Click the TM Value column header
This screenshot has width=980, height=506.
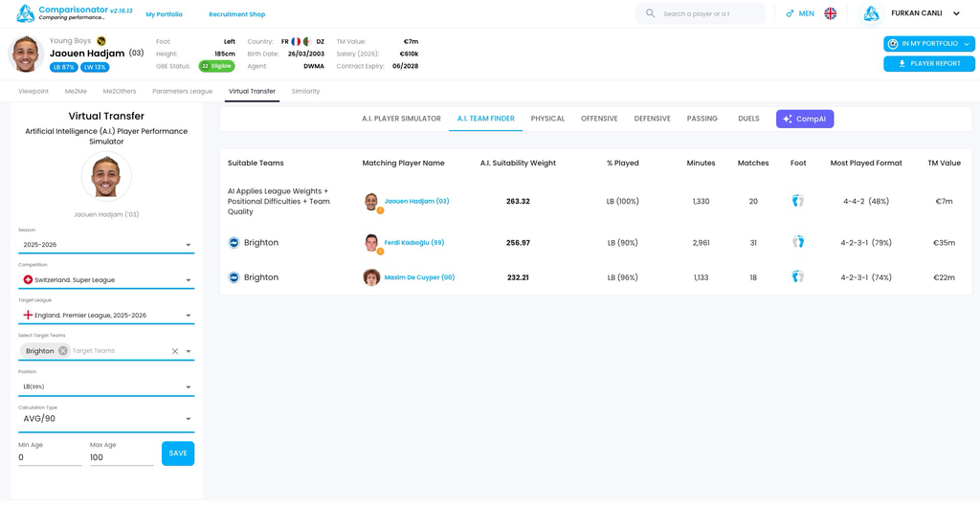coord(945,163)
